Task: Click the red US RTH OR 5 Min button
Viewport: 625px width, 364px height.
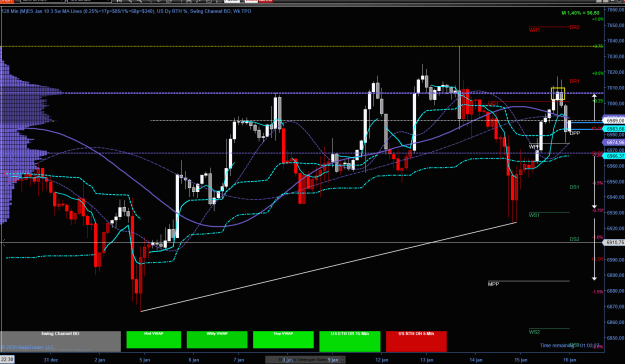Action: [x=416, y=341]
